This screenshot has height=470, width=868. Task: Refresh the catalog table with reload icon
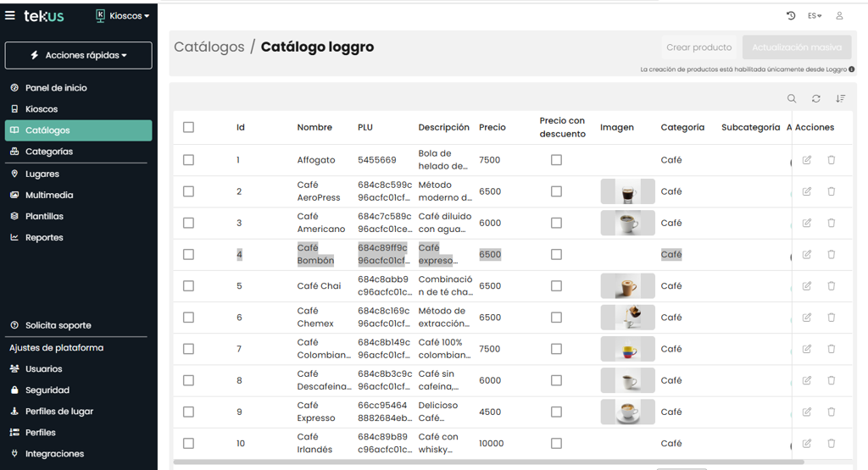815,99
